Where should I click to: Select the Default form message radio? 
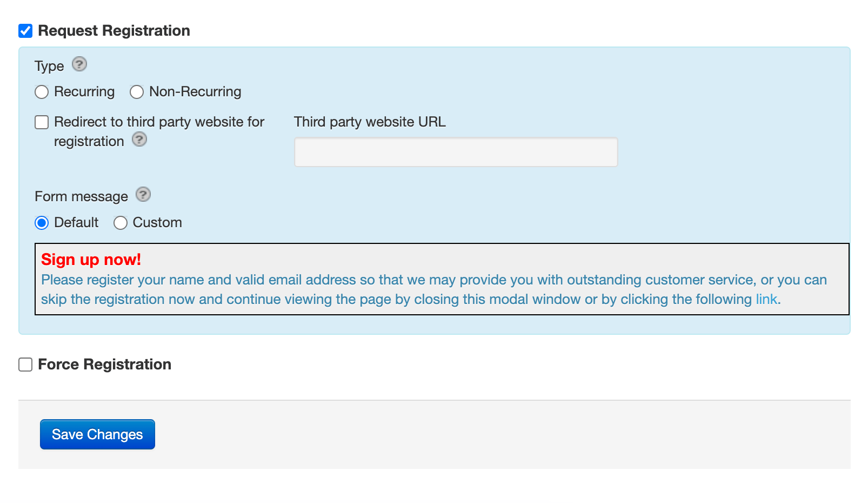coord(42,223)
